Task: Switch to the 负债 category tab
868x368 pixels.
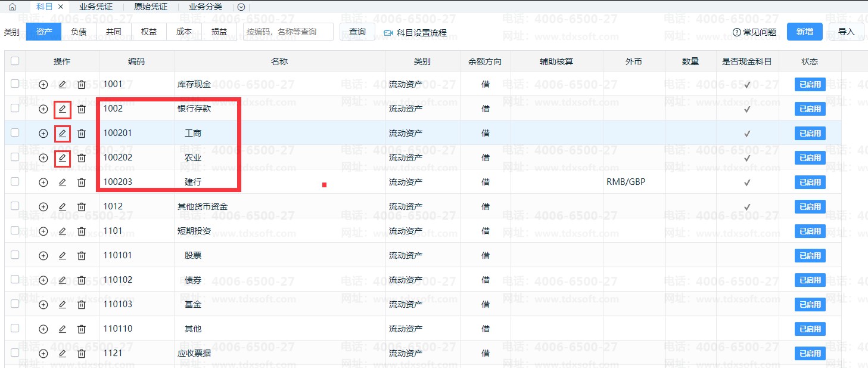Action: click(x=79, y=32)
